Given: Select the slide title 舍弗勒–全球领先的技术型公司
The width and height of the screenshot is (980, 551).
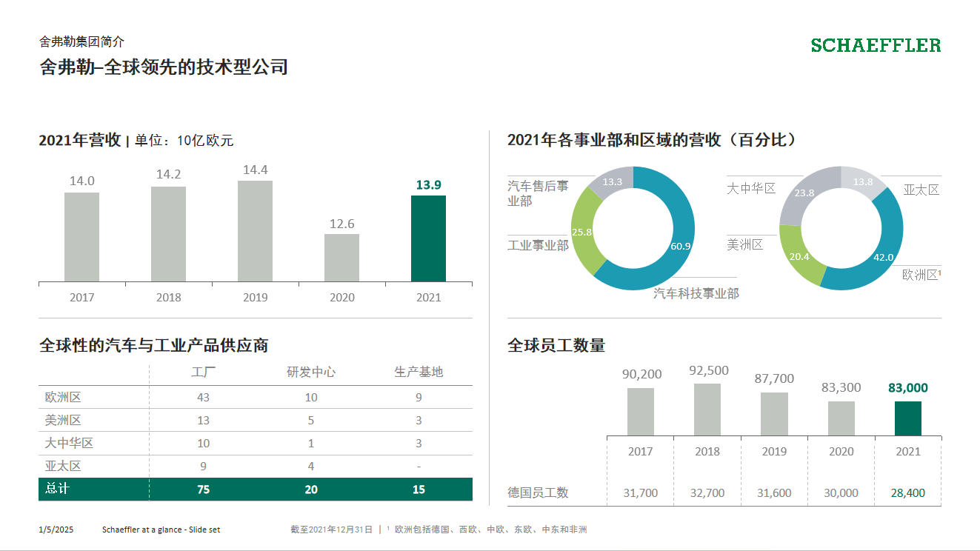Looking at the screenshot, I should coord(164,67).
